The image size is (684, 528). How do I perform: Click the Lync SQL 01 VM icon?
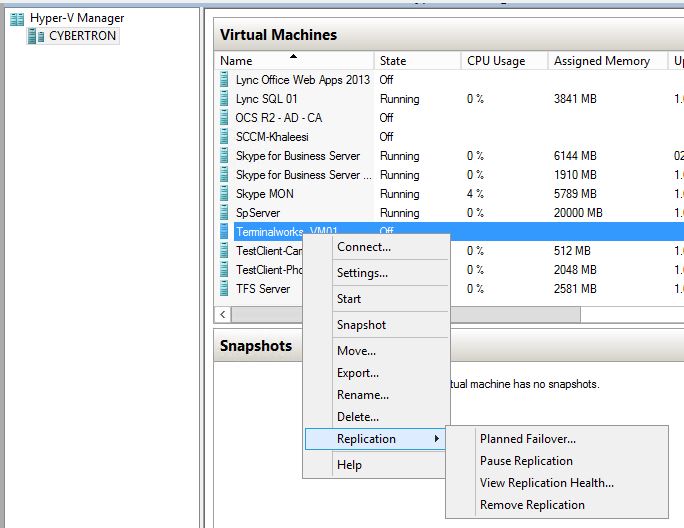[x=224, y=99]
